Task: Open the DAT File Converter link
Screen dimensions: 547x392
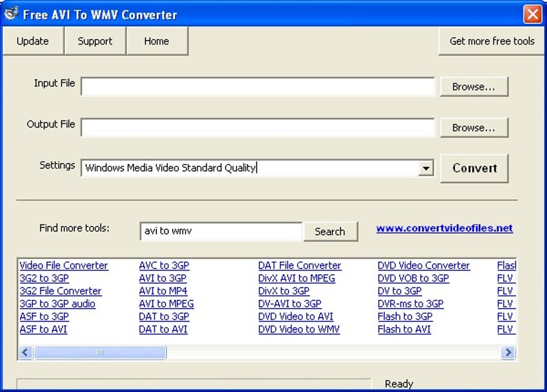Action: tap(300, 265)
